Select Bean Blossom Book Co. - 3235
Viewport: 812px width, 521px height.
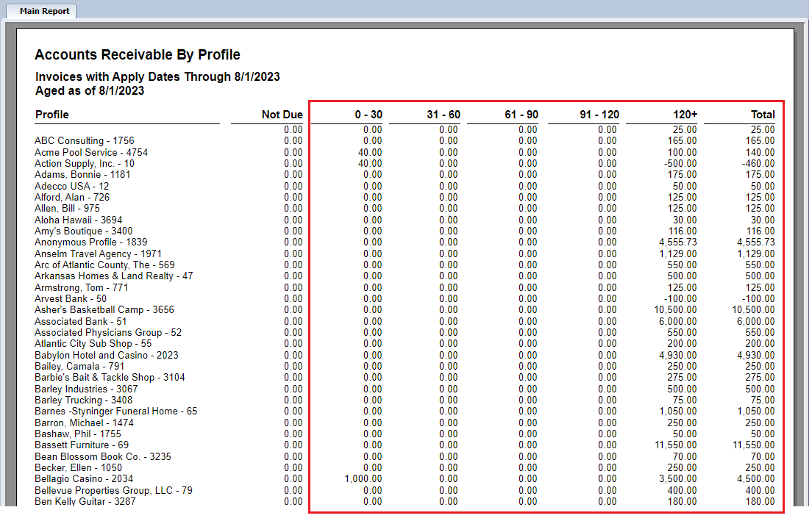(x=103, y=457)
